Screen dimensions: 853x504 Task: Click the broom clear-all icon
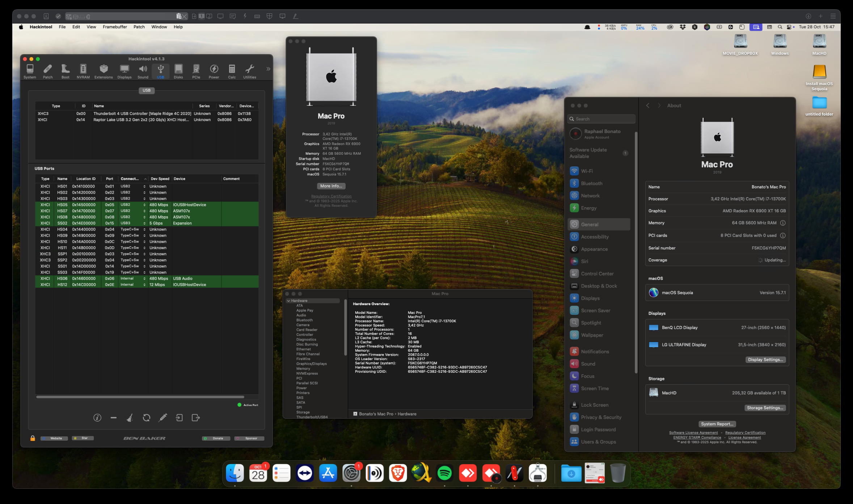[130, 418]
